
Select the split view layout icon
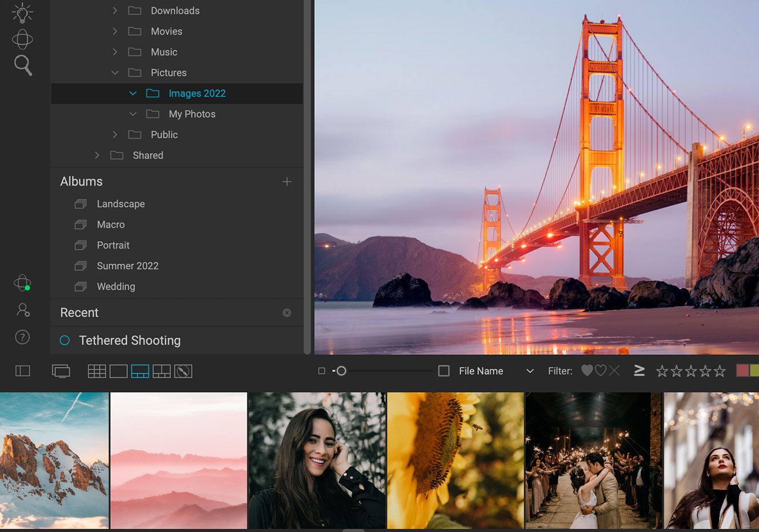click(162, 371)
